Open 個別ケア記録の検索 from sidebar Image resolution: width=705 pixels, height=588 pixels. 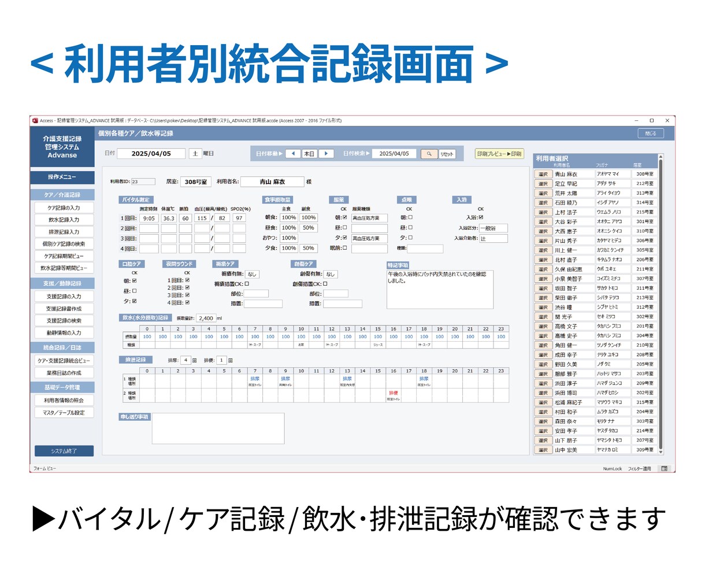click(64, 244)
